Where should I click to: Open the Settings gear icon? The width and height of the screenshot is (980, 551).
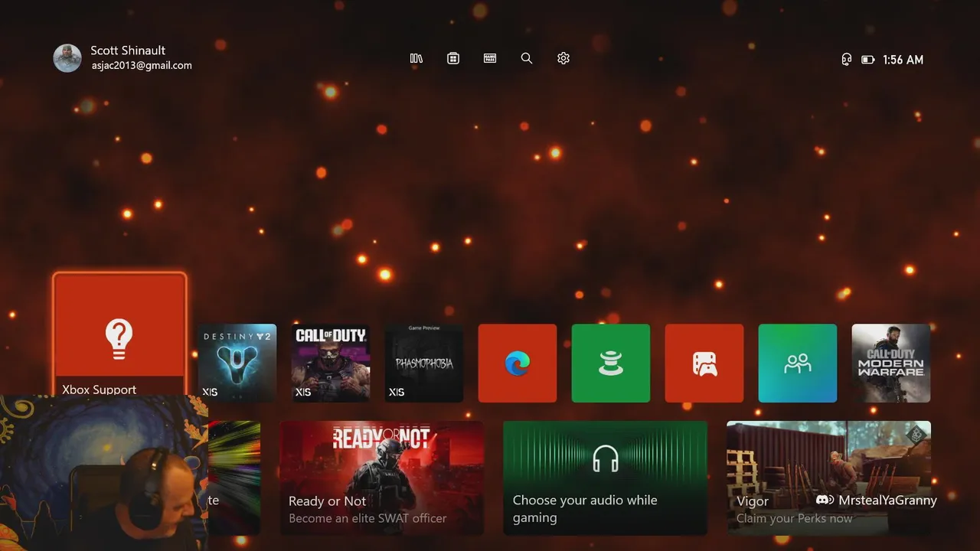pyautogui.click(x=563, y=58)
